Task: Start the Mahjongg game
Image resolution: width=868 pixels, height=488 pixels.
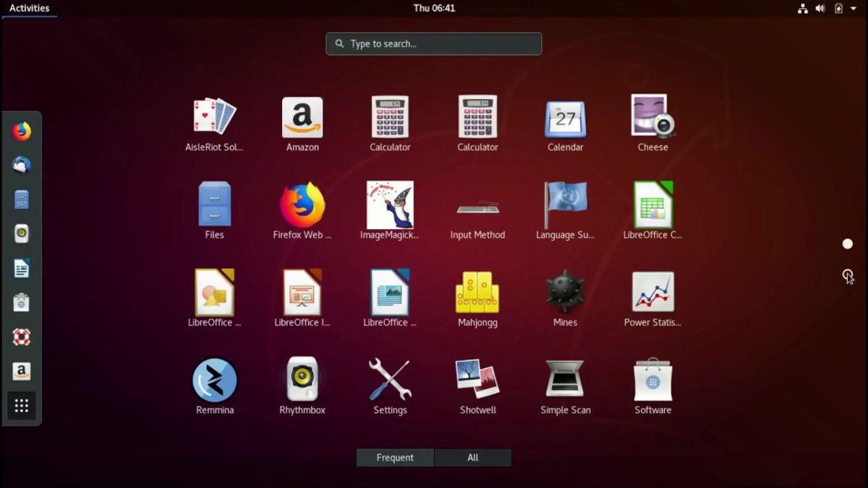Action: pyautogui.click(x=477, y=294)
